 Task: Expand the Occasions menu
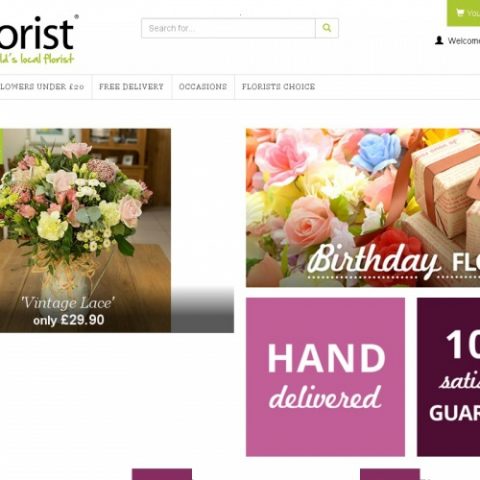[x=203, y=87]
